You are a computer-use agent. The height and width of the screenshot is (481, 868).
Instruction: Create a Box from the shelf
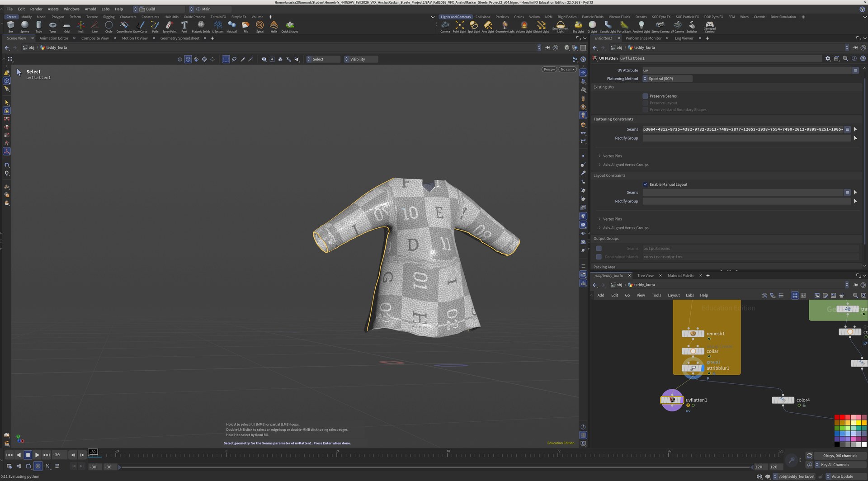[x=11, y=26]
